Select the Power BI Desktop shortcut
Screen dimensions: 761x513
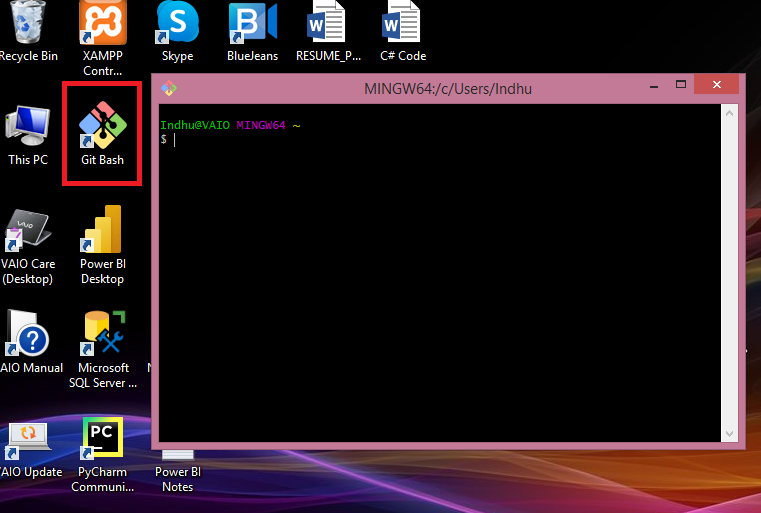[x=102, y=245]
